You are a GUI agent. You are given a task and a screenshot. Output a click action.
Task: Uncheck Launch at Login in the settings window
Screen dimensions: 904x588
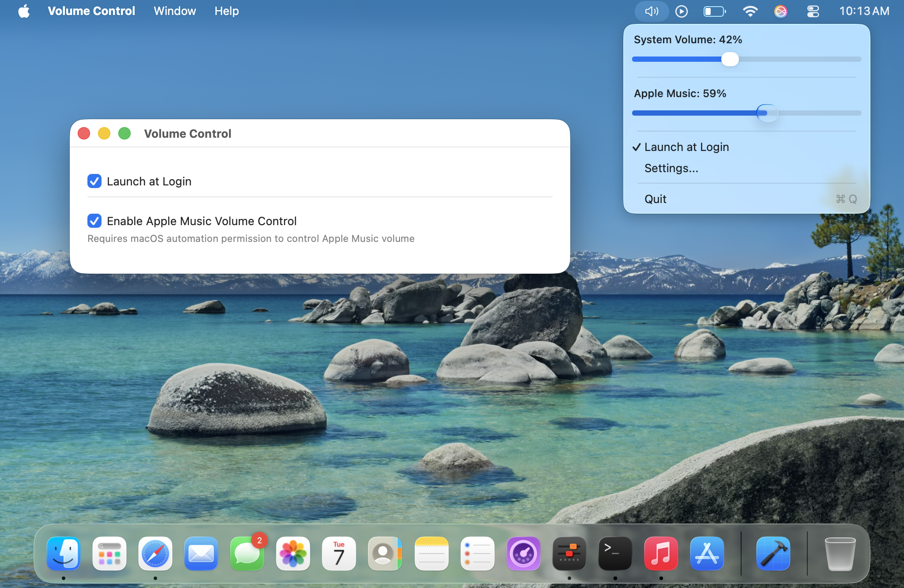click(94, 181)
